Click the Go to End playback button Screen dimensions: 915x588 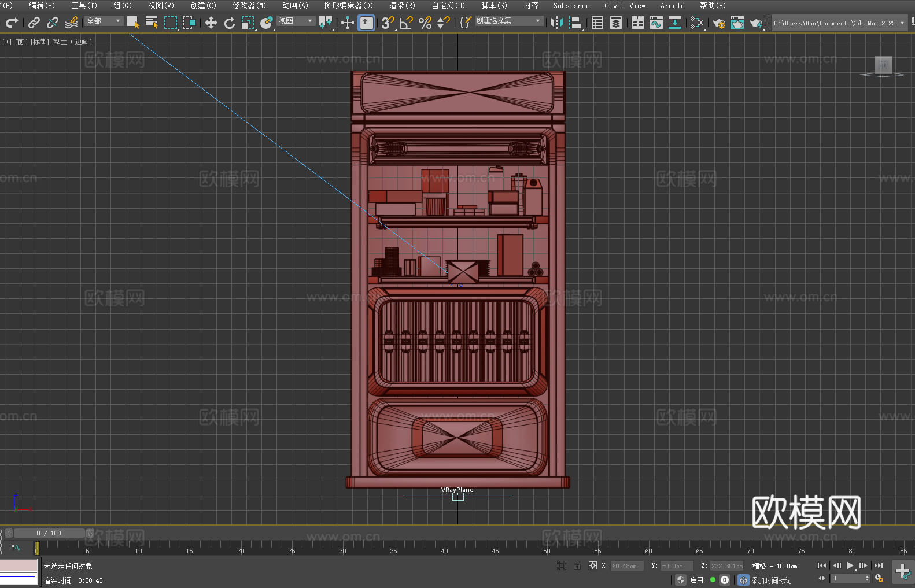879,565
